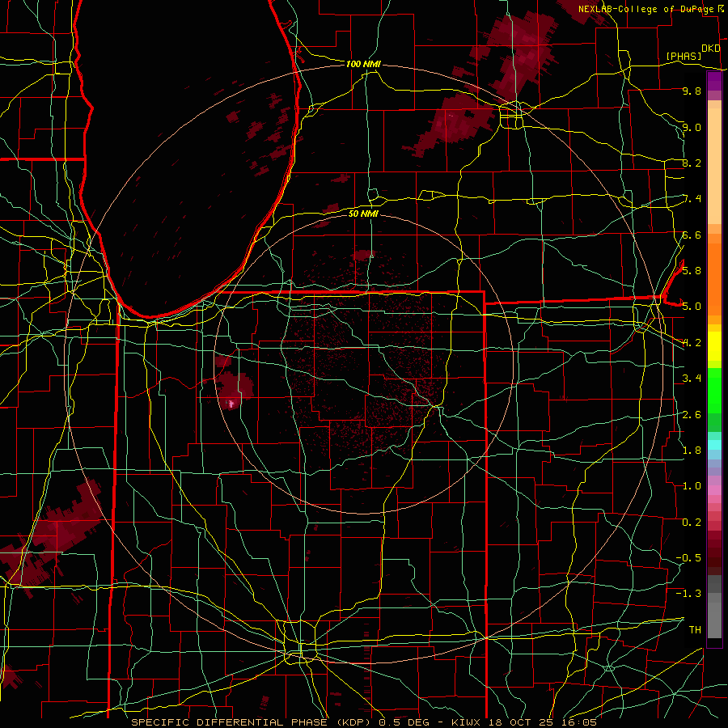Click the 5.8 color scale value
728x728 pixels.
point(692,270)
